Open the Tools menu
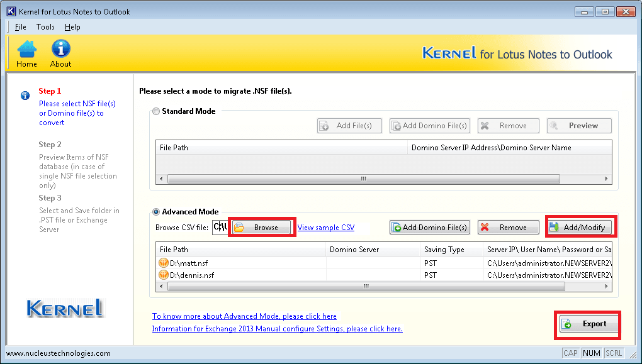The height and width of the screenshot is (364, 642). click(x=45, y=27)
